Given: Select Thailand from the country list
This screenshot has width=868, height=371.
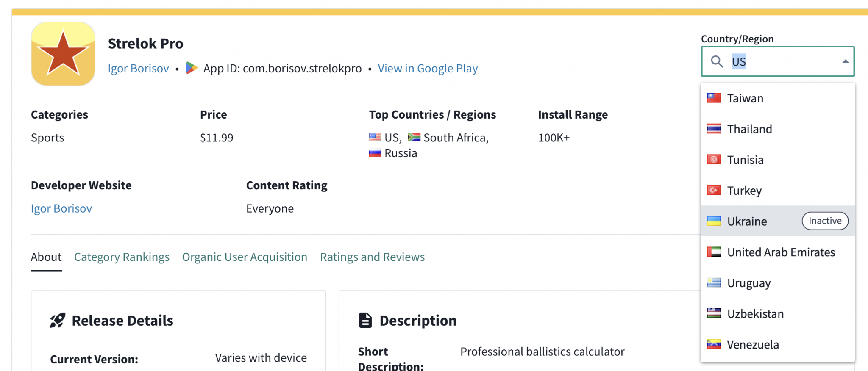Looking at the screenshot, I should [749, 129].
